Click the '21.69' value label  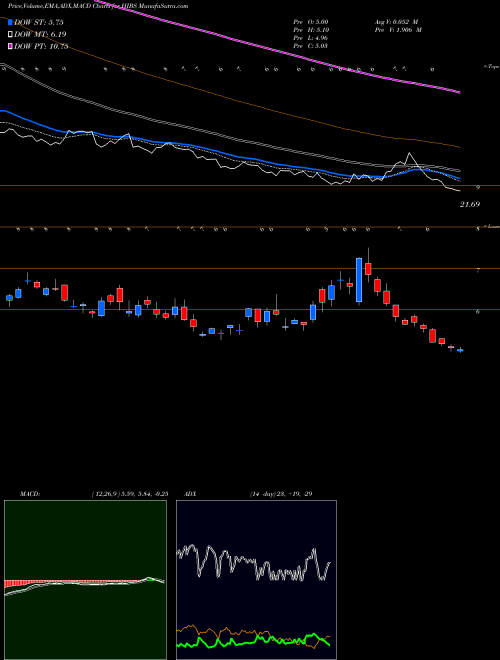(x=470, y=204)
